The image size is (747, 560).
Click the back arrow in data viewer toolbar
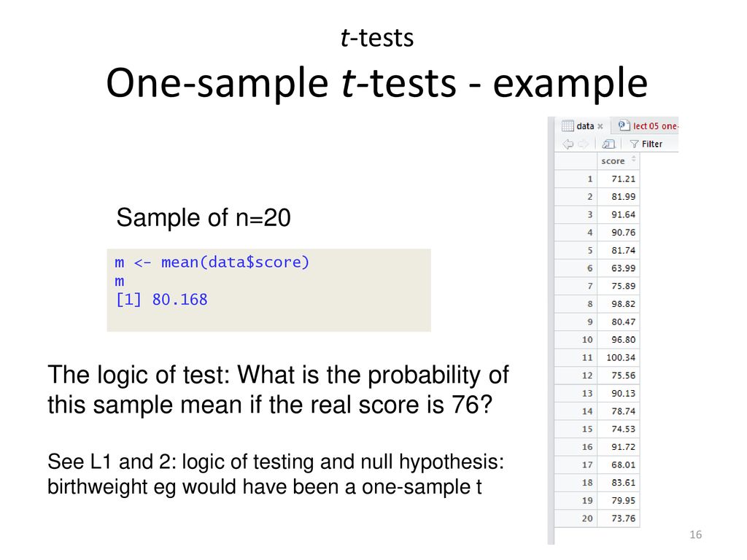point(568,144)
